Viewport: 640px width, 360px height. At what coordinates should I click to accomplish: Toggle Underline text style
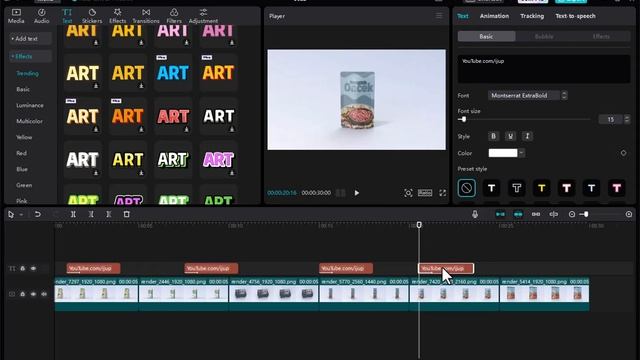[510, 136]
